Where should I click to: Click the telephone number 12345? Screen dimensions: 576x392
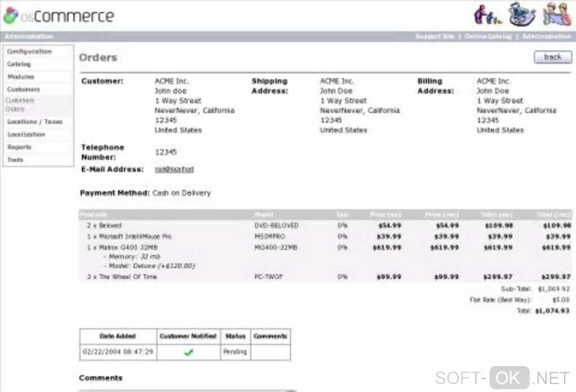tap(165, 152)
